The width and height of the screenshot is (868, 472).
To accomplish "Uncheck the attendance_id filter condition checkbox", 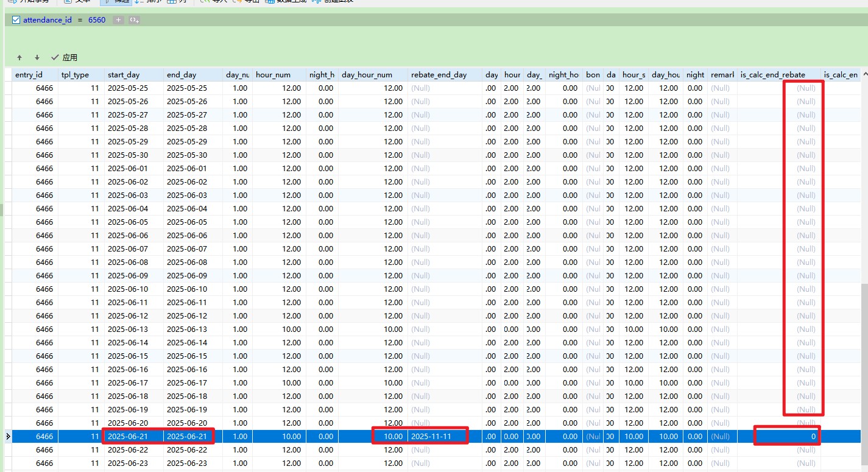I will [x=16, y=20].
